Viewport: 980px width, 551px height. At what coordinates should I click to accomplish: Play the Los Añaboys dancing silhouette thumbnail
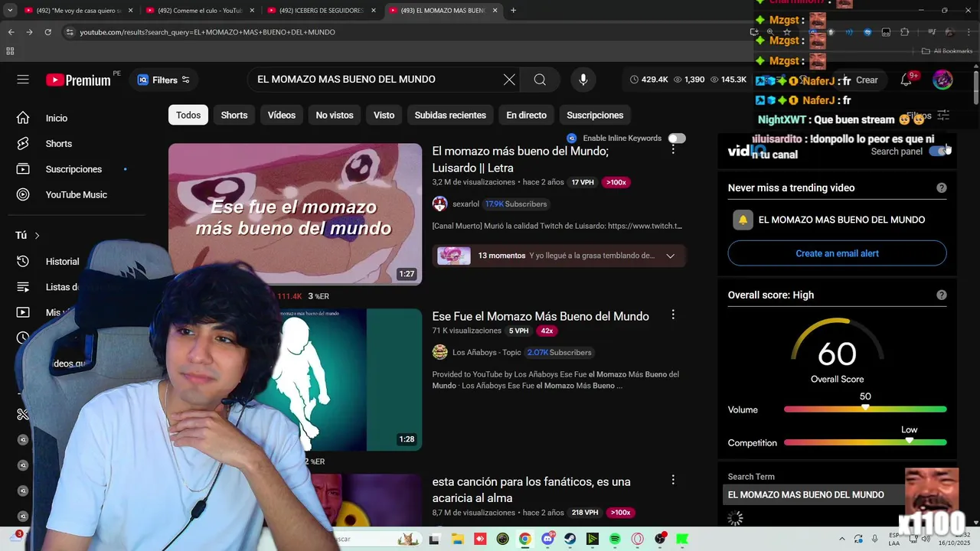pyautogui.click(x=345, y=380)
